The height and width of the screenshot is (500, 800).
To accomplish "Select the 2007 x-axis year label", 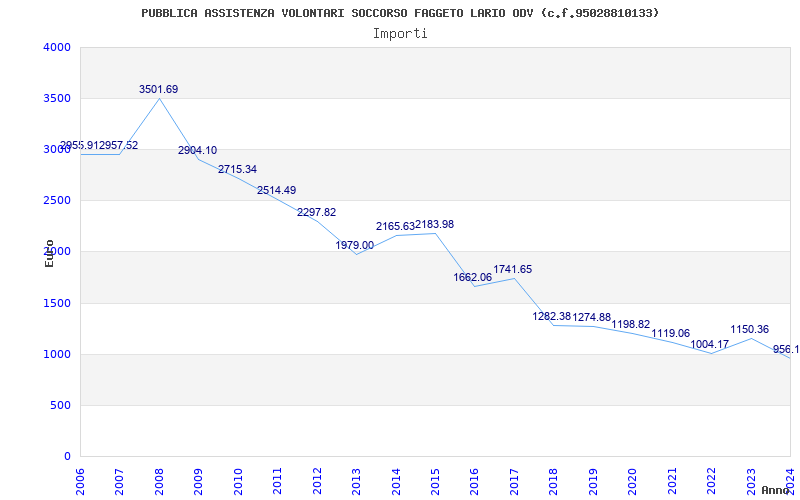I will point(119,481).
